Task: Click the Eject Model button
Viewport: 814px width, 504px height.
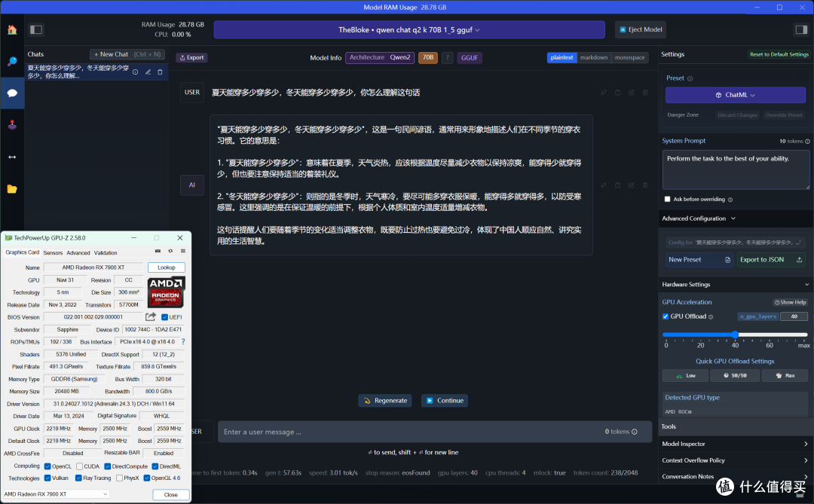Action: tap(640, 29)
